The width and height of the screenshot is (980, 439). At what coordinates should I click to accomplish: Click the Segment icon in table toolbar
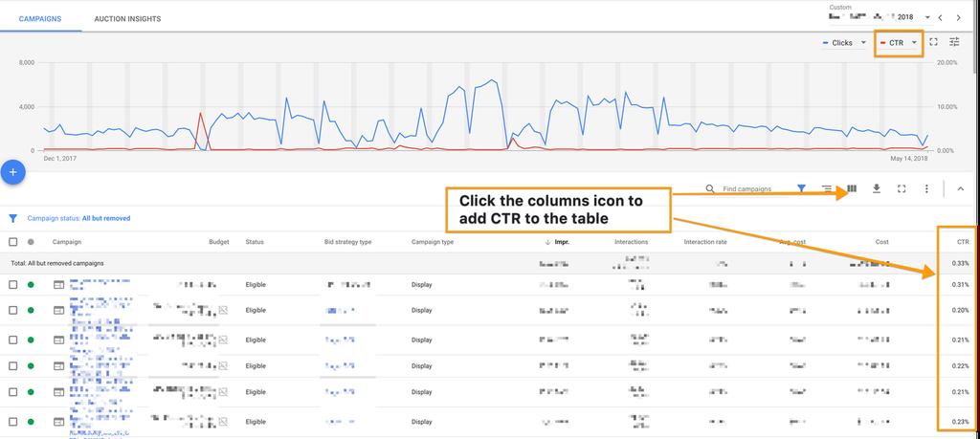pyautogui.click(x=826, y=188)
